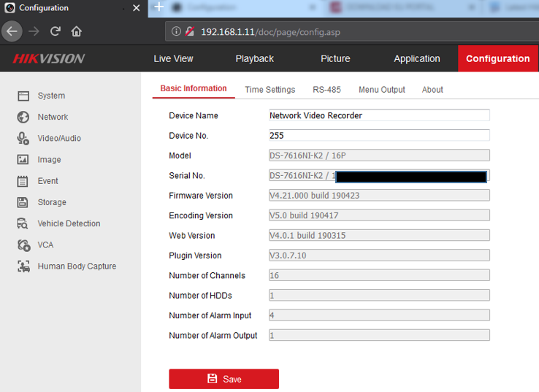Click the browser back arrow
The width and height of the screenshot is (539, 392).
(x=12, y=31)
